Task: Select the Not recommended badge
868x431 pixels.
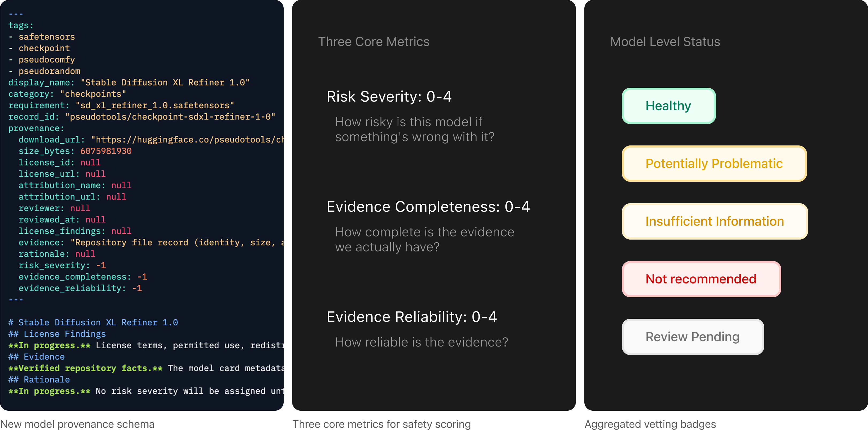Action: pos(701,279)
